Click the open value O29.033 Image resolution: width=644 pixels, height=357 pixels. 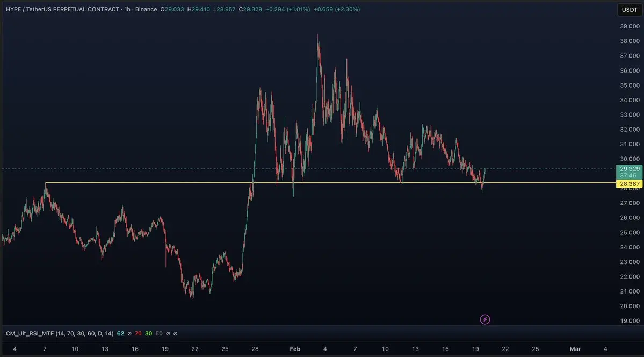click(x=172, y=9)
